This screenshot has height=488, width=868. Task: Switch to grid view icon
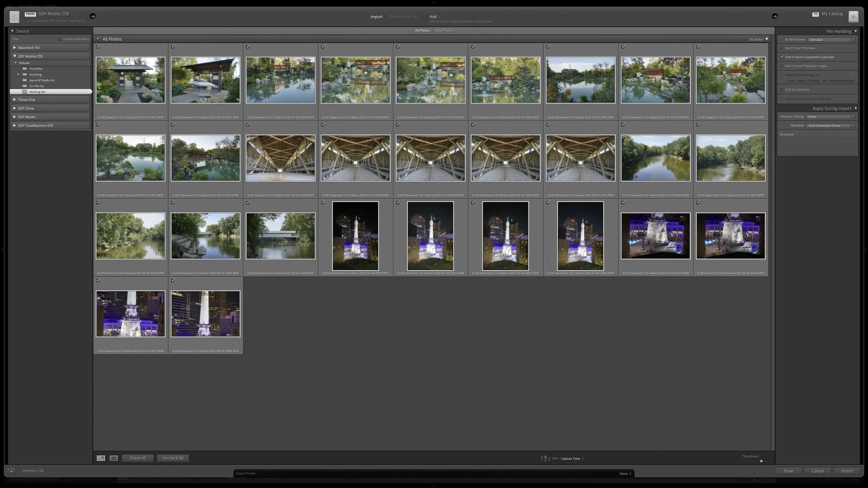(101, 458)
